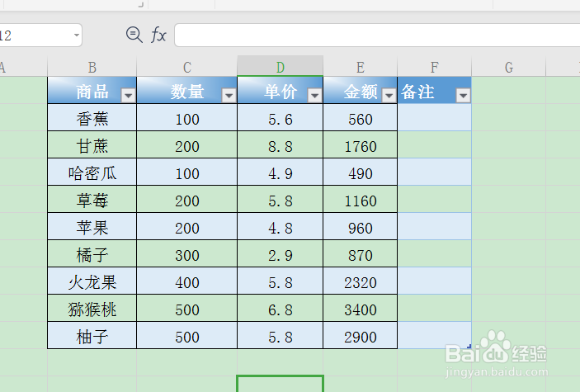Select the unit price cell 8.8

tap(280, 144)
